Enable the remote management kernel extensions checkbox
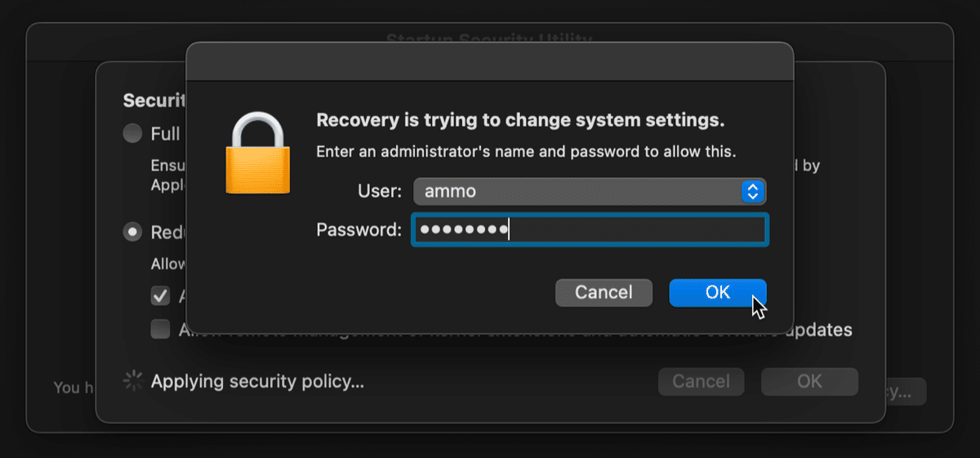 click(160, 330)
